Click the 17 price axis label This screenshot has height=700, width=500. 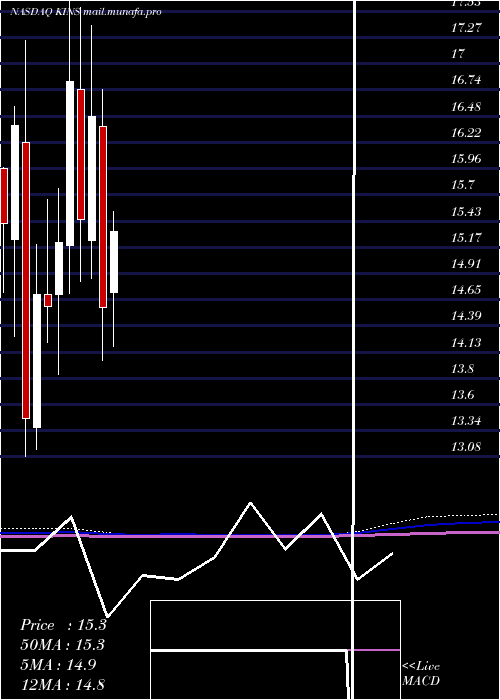[458, 54]
